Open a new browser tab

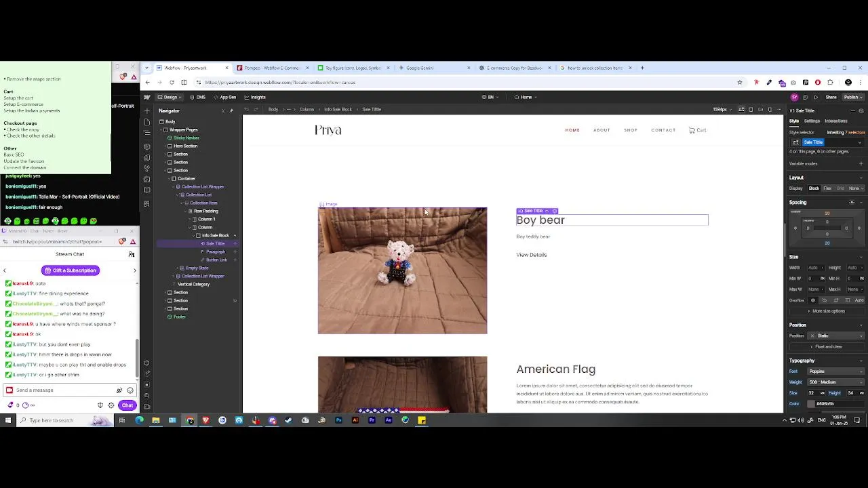tap(642, 68)
